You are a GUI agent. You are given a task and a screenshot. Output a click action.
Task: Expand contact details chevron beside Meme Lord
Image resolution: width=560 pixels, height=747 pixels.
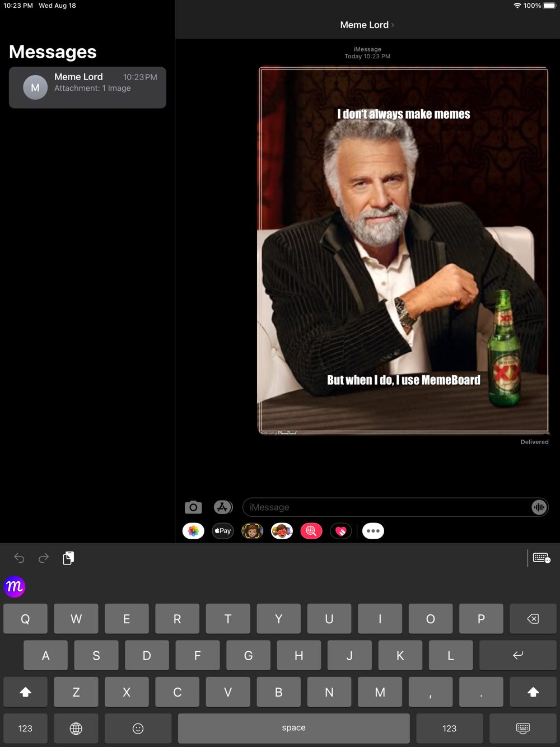393,25
